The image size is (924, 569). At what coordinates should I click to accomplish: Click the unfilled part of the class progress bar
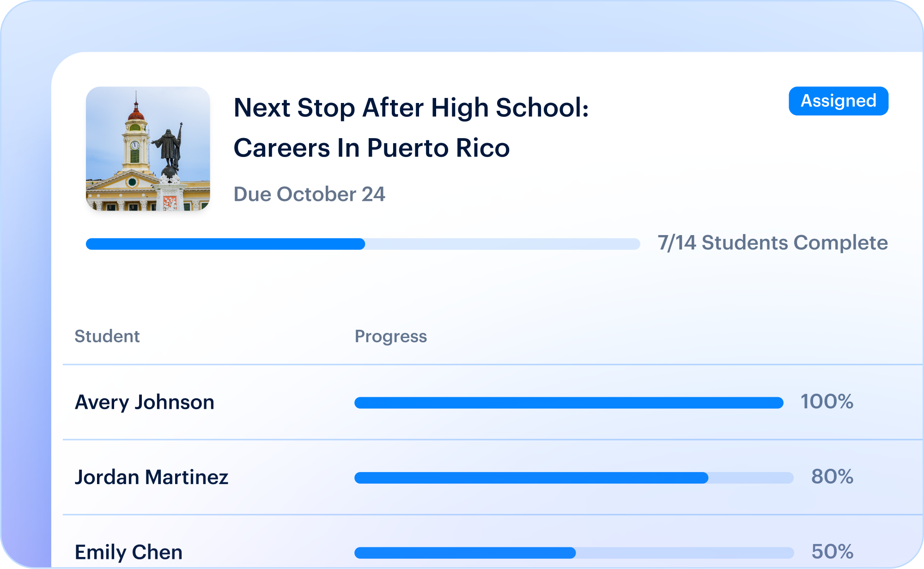(x=503, y=244)
